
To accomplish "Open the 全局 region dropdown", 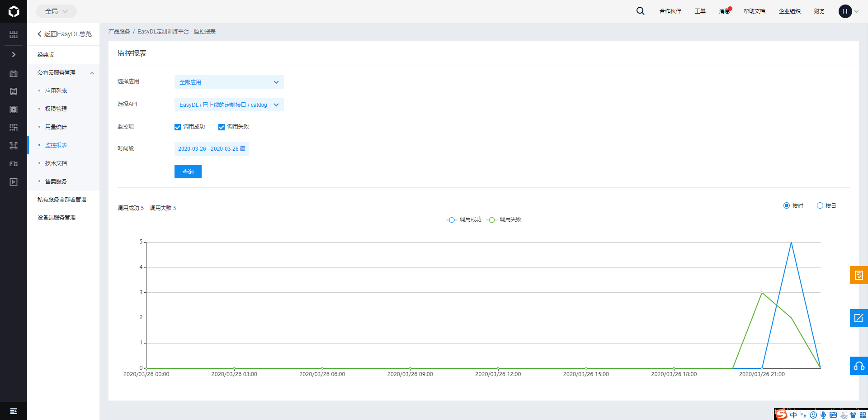I will pos(56,11).
